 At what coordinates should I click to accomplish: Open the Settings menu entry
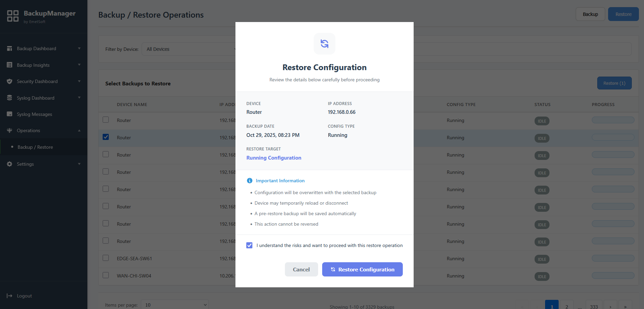(25, 164)
